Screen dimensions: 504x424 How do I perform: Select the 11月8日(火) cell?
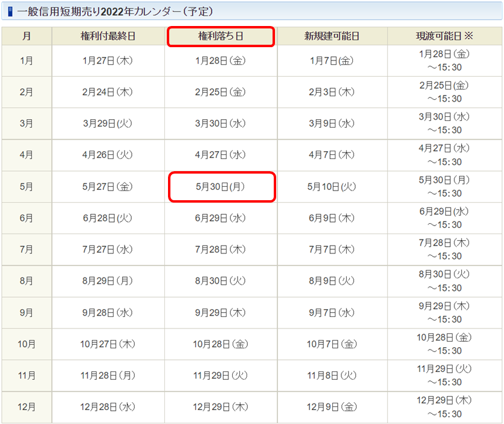(x=332, y=376)
